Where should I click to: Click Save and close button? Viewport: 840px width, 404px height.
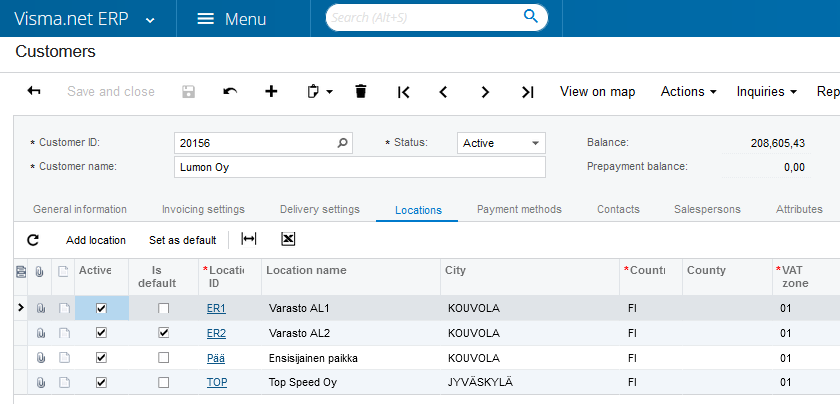[x=111, y=92]
